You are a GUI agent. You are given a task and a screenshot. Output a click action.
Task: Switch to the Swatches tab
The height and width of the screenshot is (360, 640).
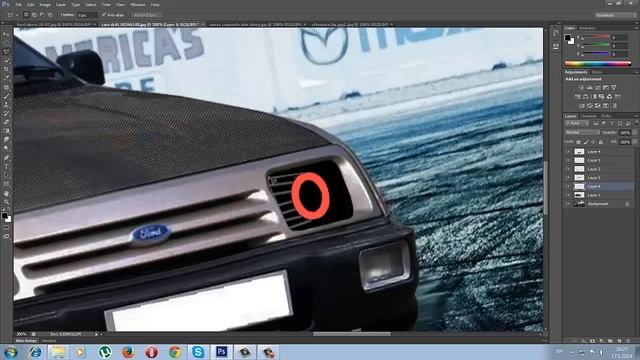(587, 28)
